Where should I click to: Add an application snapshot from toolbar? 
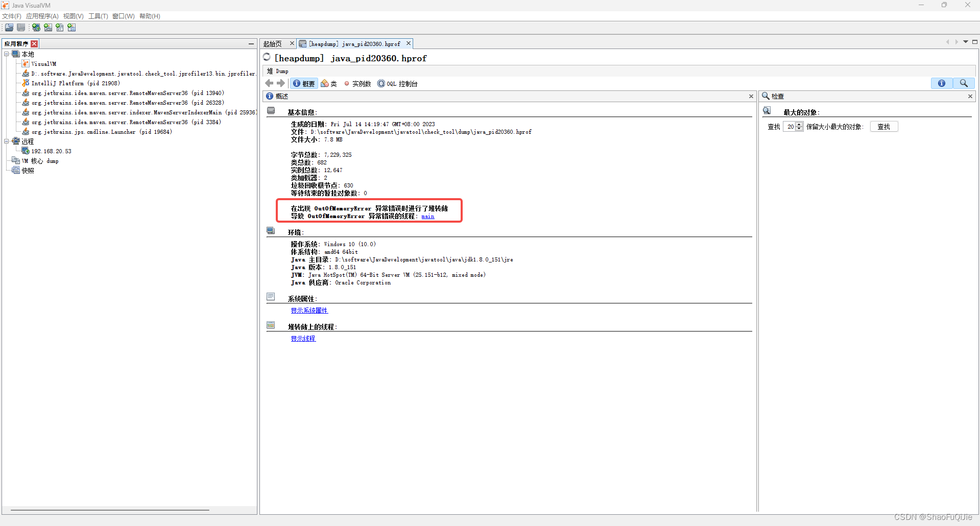tap(71, 28)
